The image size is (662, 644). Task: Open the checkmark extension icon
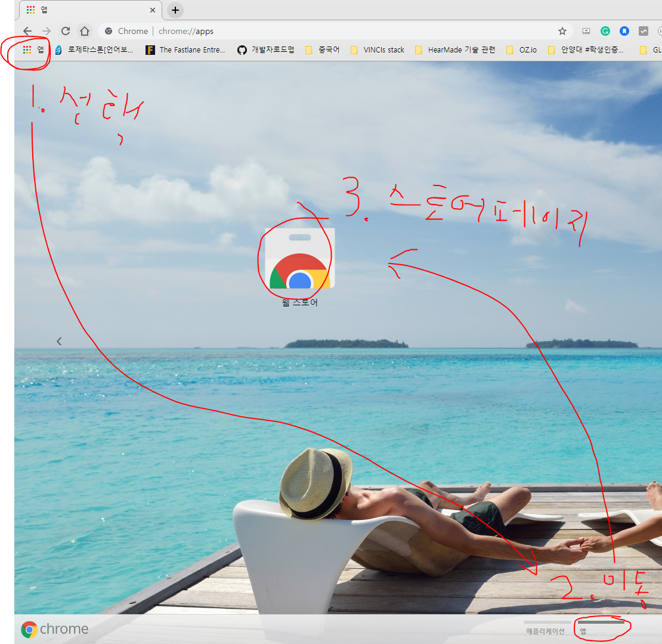(643, 31)
